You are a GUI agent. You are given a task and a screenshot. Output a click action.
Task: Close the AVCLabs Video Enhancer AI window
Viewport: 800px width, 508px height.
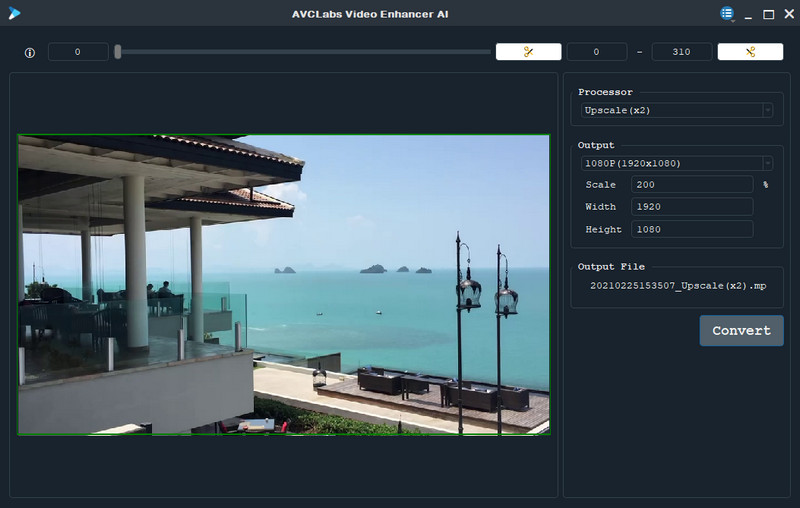tap(789, 14)
